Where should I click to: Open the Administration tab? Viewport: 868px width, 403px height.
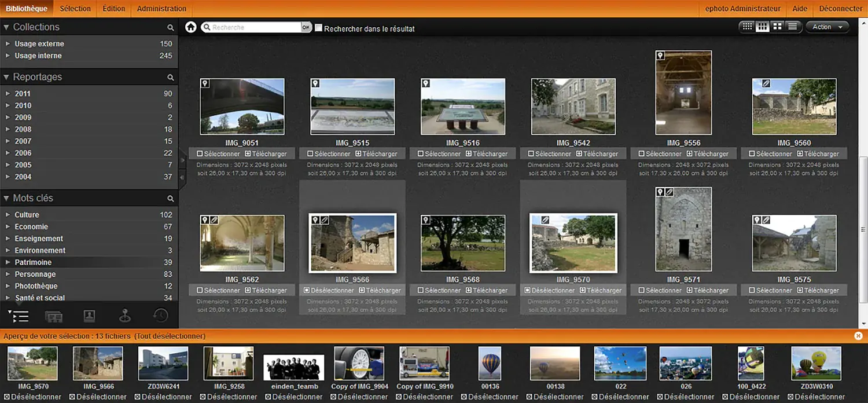(x=161, y=9)
